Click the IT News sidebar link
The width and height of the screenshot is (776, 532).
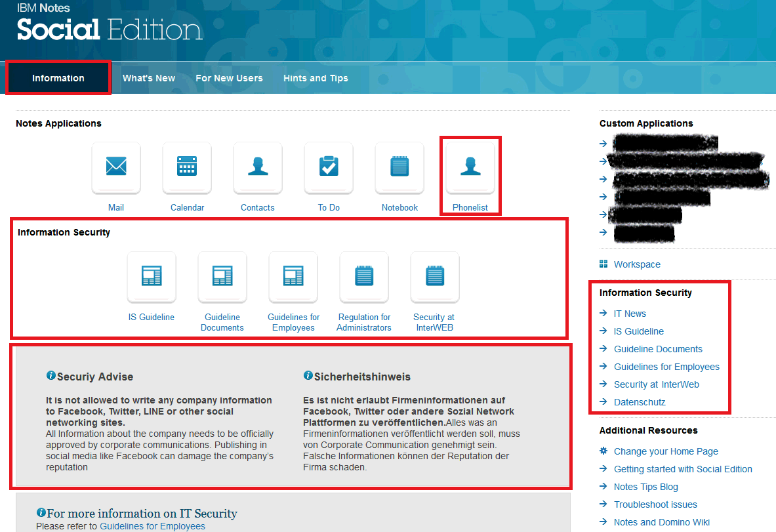coord(630,314)
